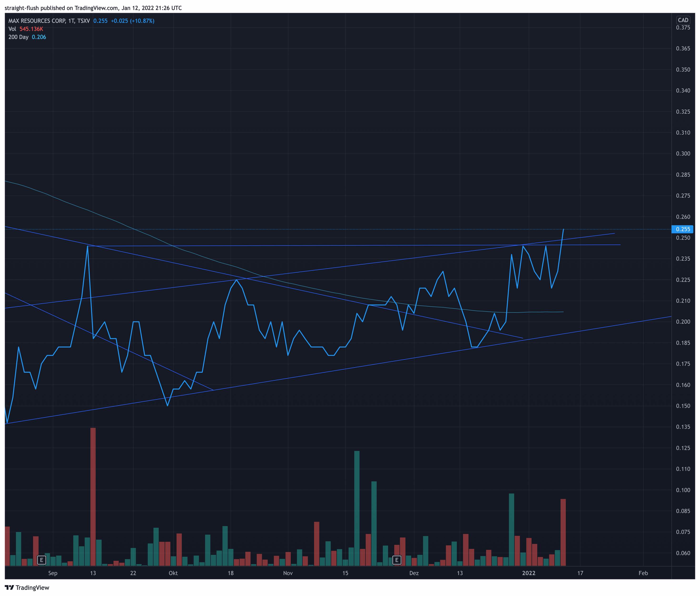
Task: Click the E earnings marker near December
Action: 397,560
